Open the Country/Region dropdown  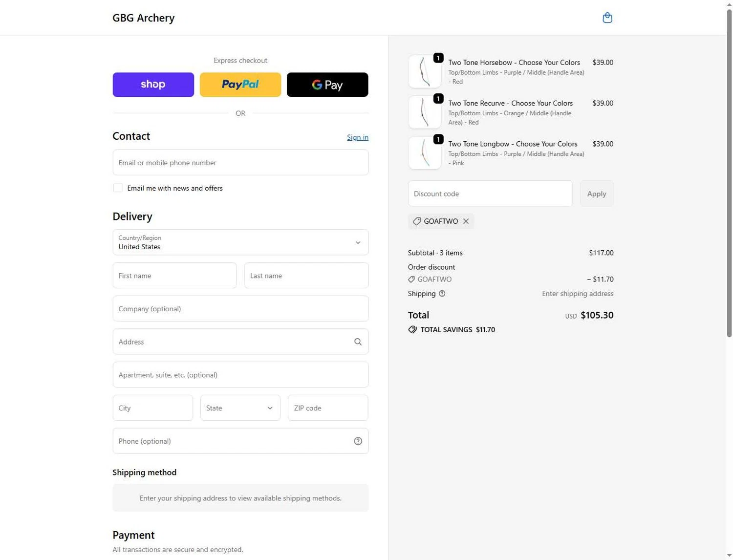tap(240, 242)
